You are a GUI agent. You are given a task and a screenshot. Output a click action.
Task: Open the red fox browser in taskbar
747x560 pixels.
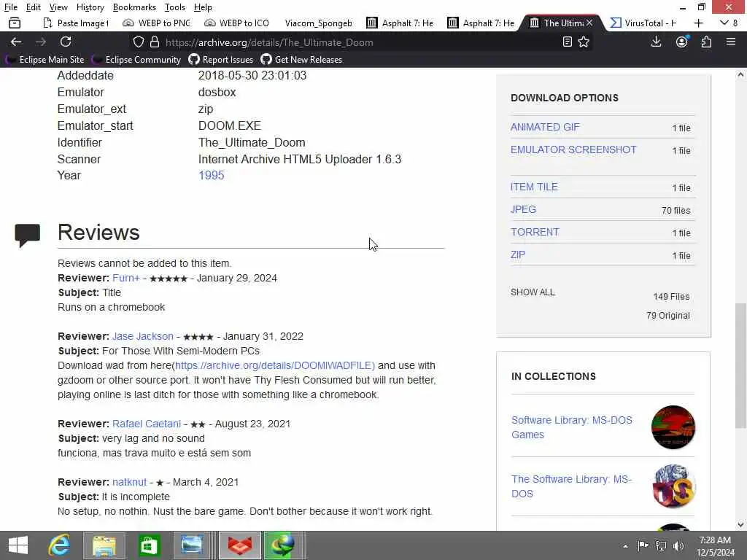tap(240, 545)
